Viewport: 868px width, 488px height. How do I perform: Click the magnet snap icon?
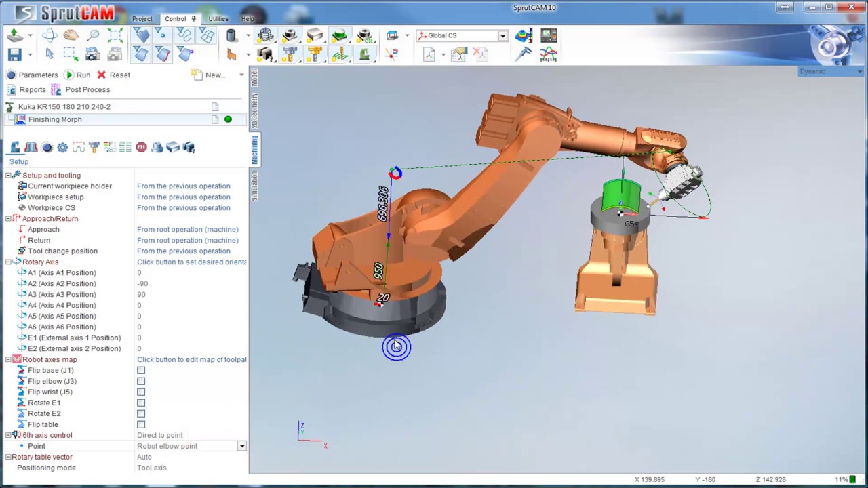[391, 54]
